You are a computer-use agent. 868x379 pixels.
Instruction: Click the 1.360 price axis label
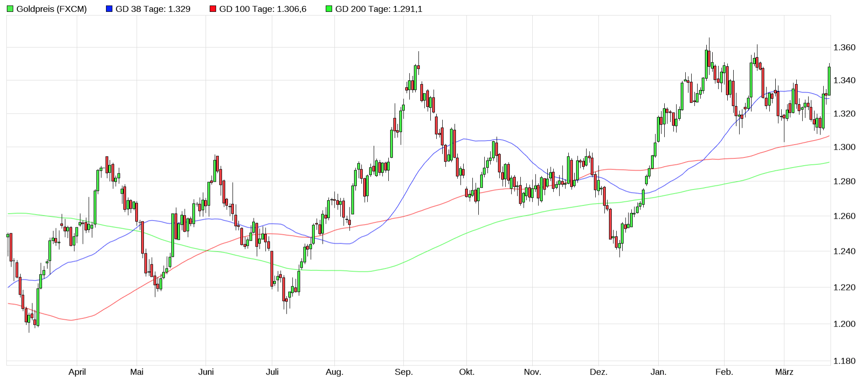(844, 47)
